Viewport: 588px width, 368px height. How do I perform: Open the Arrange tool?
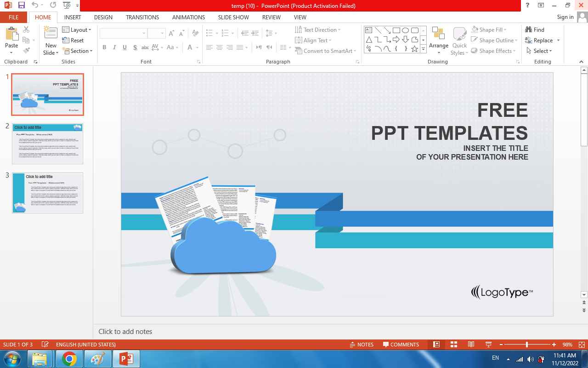(x=438, y=39)
